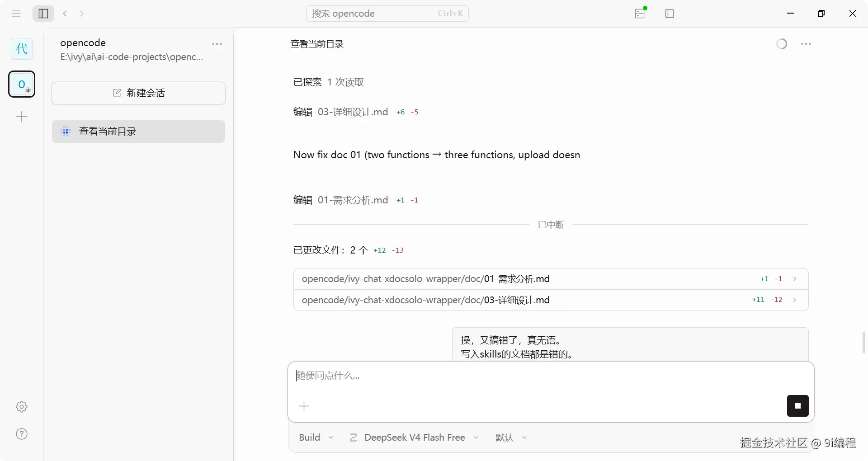Open the DeepSeek V4 Flash Free model dropdown
This screenshot has height=461, width=868.
click(x=414, y=437)
